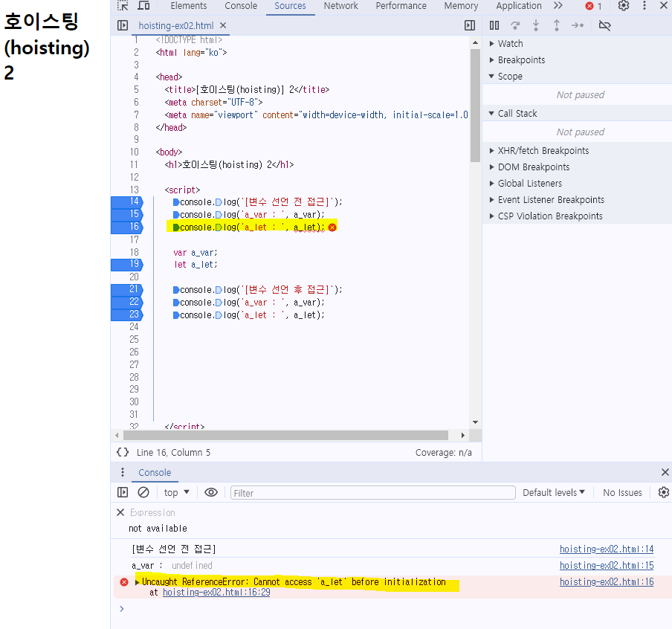Image resolution: width=672 pixels, height=629 pixels.
Task: Click the No Issues button
Action: (x=622, y=493)
